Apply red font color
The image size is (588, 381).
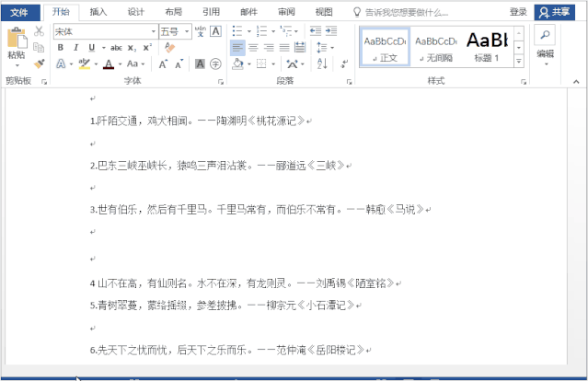(x=109, y=64)
